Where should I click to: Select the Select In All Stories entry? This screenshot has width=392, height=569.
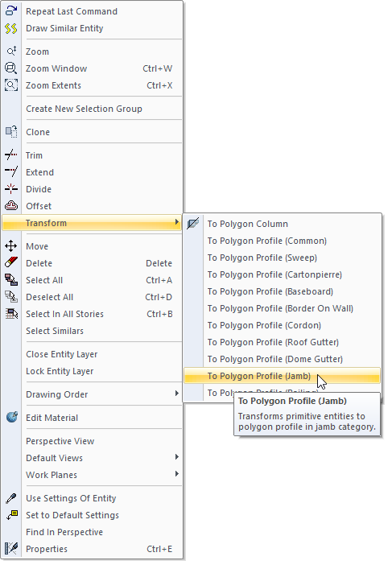(92, 314)
